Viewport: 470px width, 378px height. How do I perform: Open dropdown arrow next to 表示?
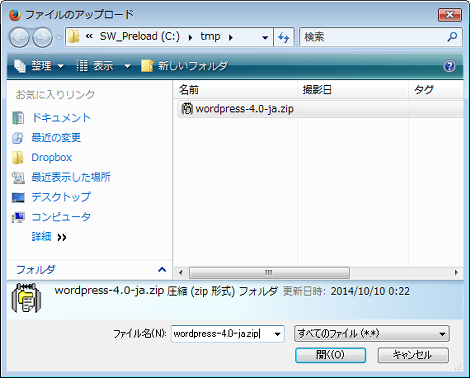127,66
